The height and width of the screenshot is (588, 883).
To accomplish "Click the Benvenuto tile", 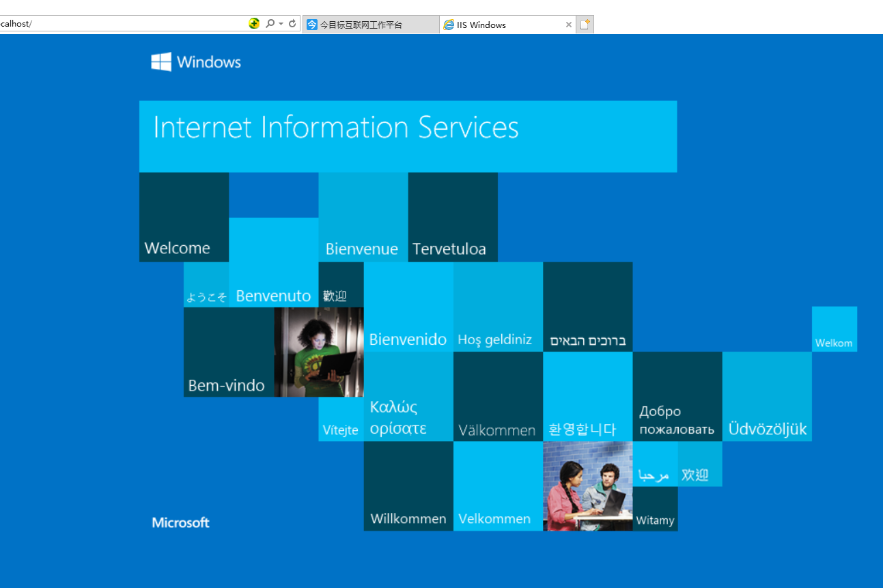I will point(273,262).
